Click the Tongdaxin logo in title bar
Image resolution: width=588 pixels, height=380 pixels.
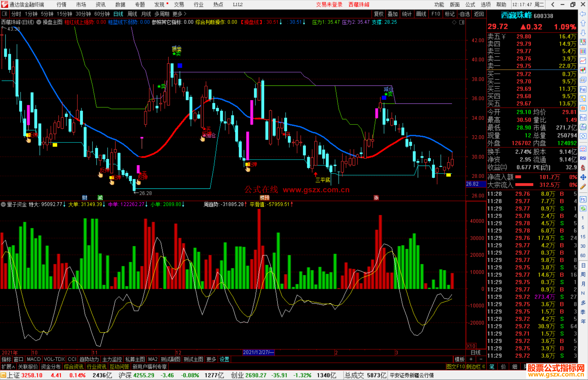[x=5, y=4]
